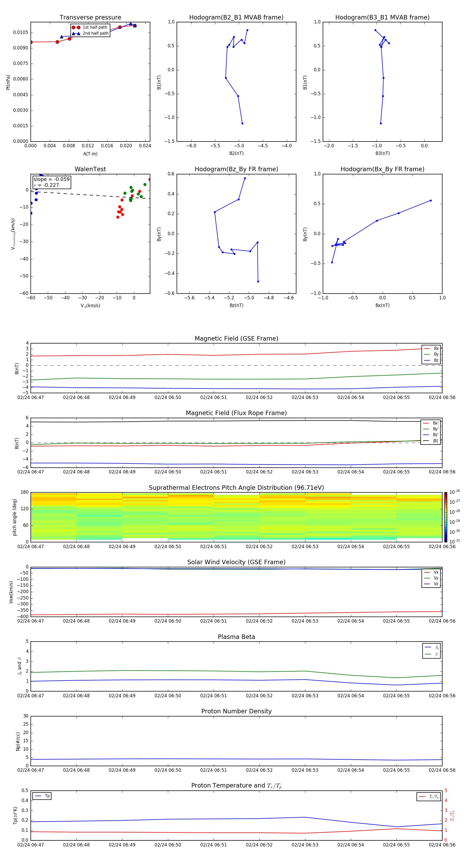The height and width of the screenshot is (868, 473).
Task: Click the 'Tp' legend entry
Action: [42, 796]
